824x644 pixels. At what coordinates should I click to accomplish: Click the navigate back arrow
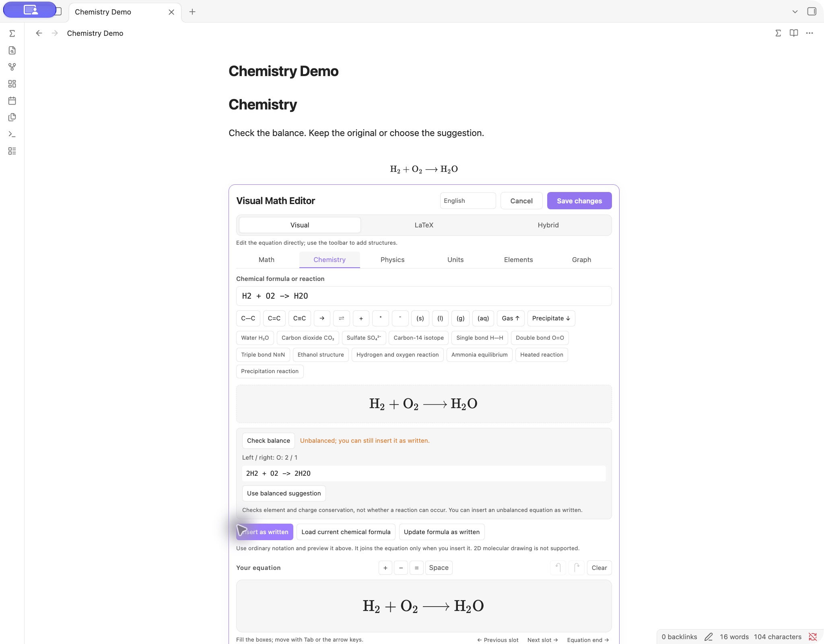(39, 33)
